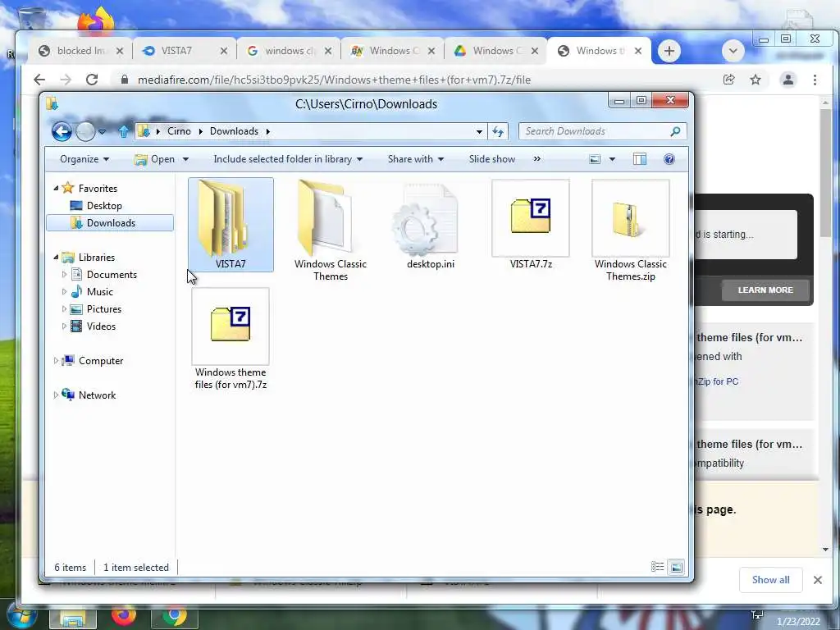
Task: Click the Open toolbar button
Action: click(155, 159)
